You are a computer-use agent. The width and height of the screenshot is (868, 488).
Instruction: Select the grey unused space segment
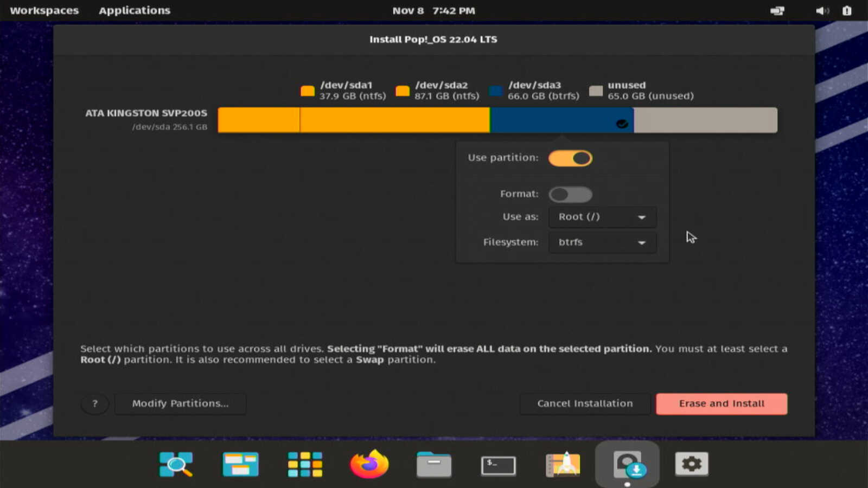pos(706,120)
